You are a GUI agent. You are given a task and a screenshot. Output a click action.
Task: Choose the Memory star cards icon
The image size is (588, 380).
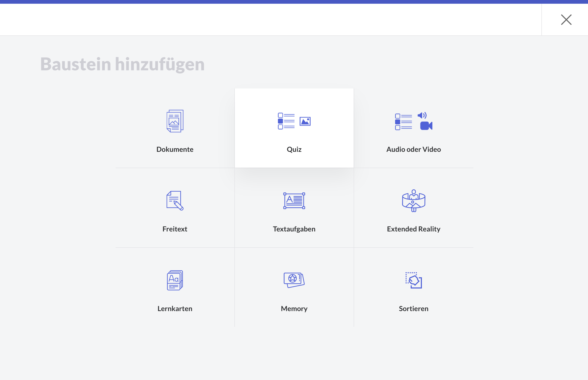click(294, 280)
